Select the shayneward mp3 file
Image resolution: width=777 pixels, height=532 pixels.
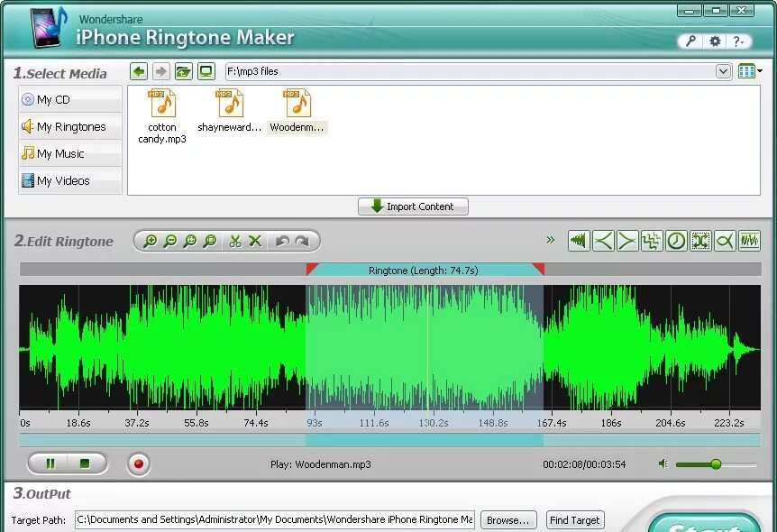(230, 111)
